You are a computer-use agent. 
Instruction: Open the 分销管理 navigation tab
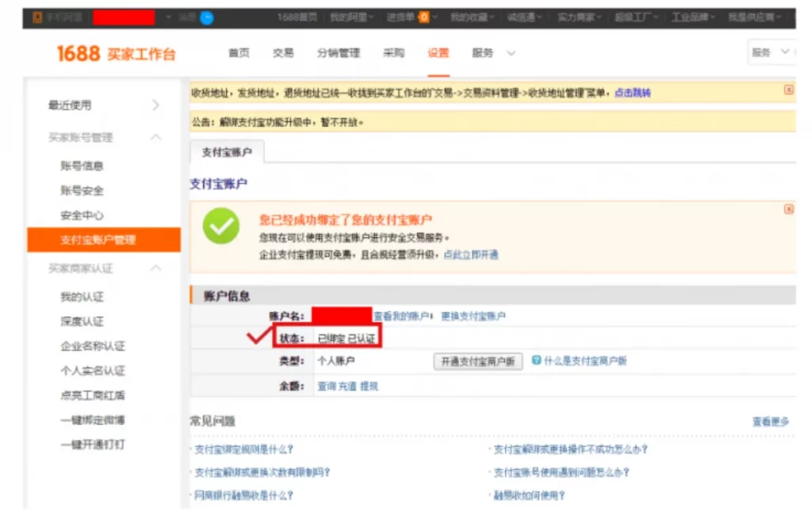[x=339, y=53]
